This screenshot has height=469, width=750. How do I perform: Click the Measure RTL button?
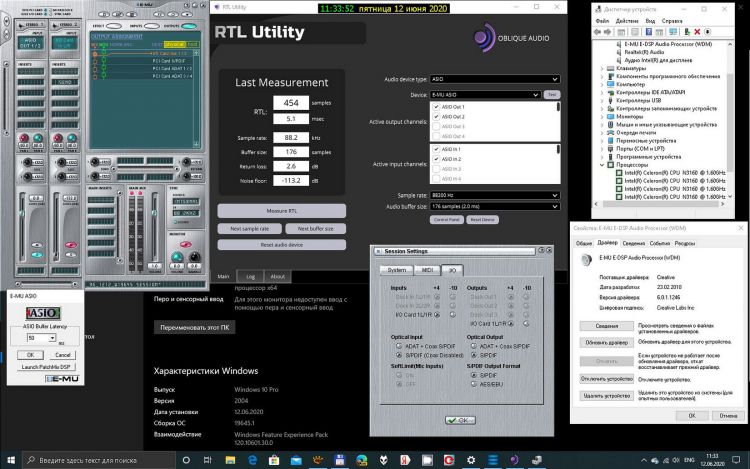click(x=282, y=211)
